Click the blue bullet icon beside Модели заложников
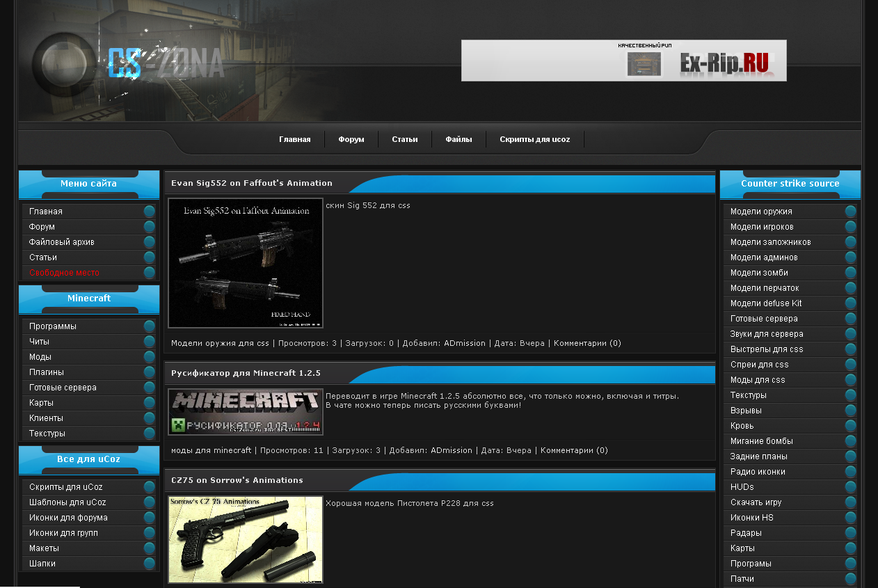The image size is (878, 588). (851, 242)
